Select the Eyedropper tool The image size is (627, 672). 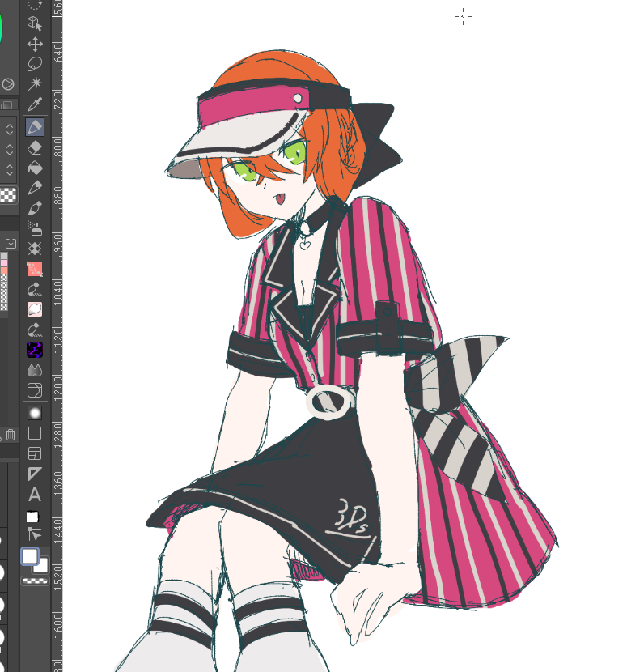click(x=35, y=104)
